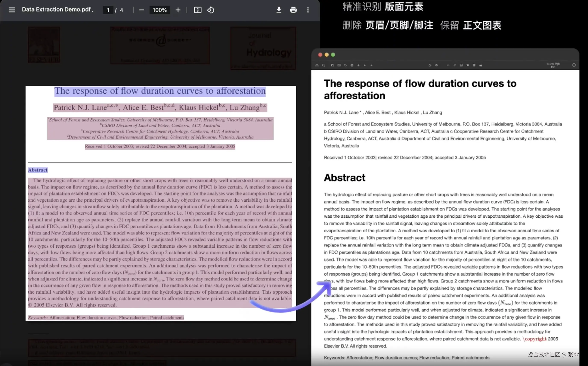Navigate back with the left arrow
588x366 pixels.
pos(365,65)
